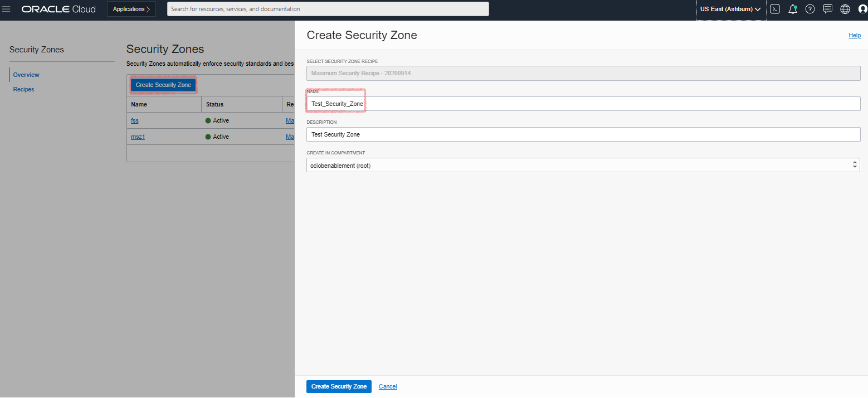Expand the Applications menu chevron

(149, 9)
